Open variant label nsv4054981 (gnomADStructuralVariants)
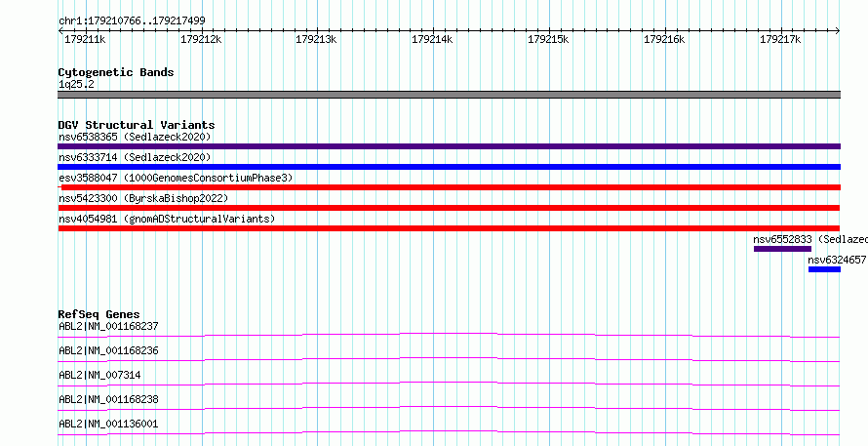The width and height of the screenshot is (868, 446). pyautogui.click(x=167, y=219)
